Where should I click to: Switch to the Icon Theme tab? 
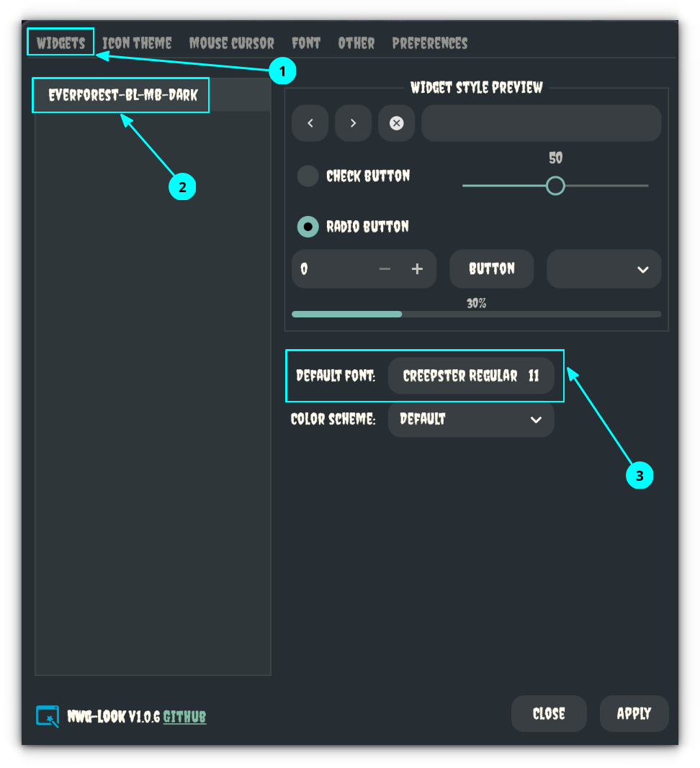coord(137,43)
